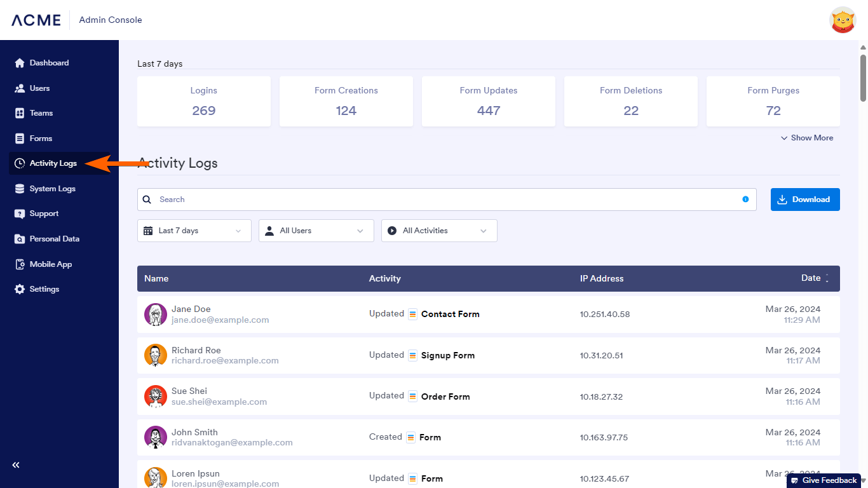Viewport: 868px width, 488px height.
Task: Open the All Users filter dropdown
Action: click(316, 231)
